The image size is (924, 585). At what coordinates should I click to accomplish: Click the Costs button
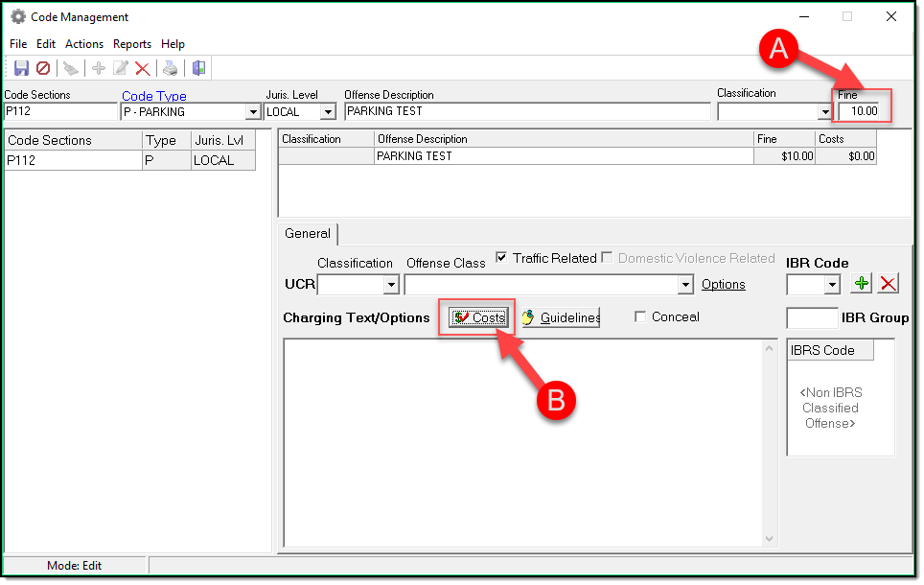[x=478, y=317]
